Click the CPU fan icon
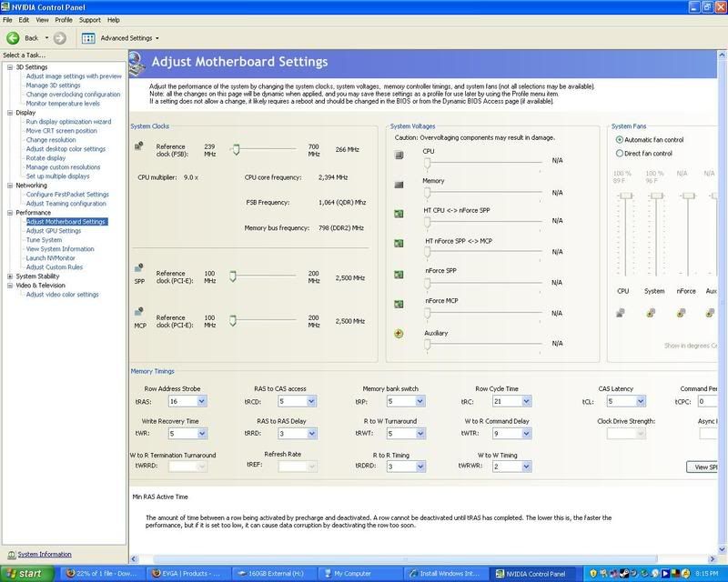 [623, 313]
